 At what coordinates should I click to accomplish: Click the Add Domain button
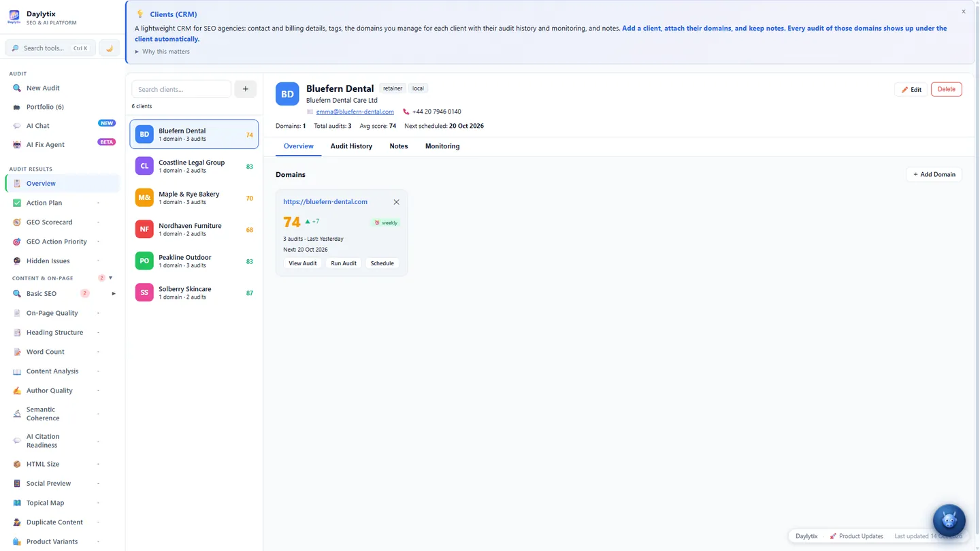934,175
